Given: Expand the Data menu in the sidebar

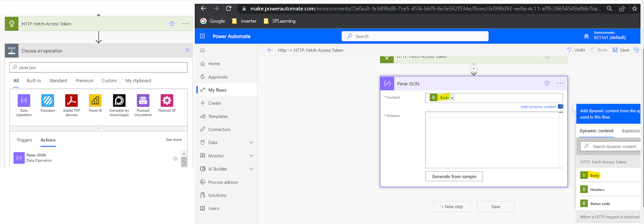Looking at the screenshot, I should pyautogui.click(x=252, y=143).
